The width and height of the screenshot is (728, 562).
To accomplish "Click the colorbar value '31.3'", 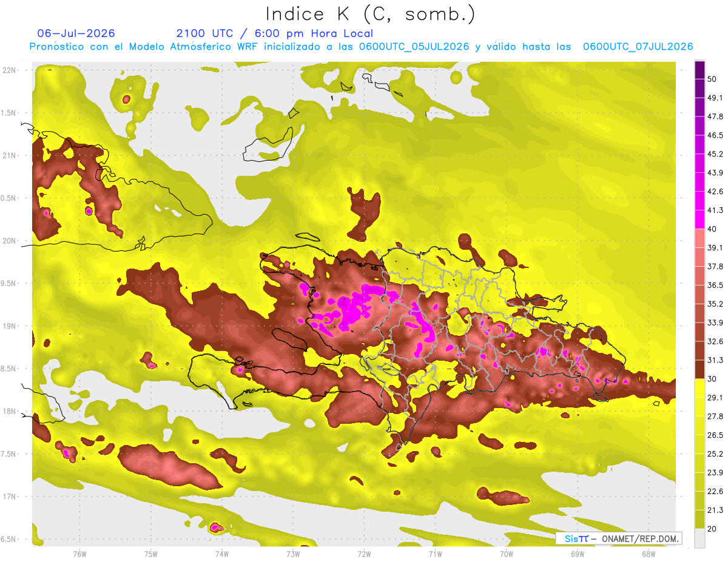I will tap(715, 360).
